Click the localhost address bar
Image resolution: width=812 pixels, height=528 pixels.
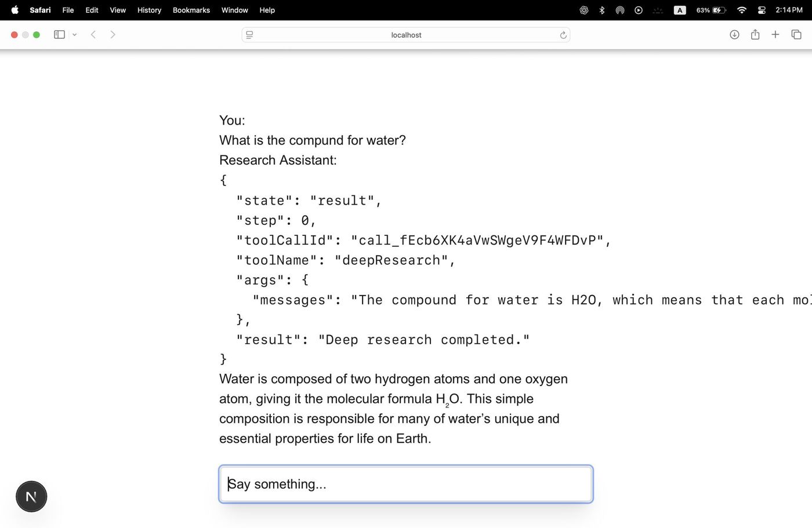[x=406, y=35]
